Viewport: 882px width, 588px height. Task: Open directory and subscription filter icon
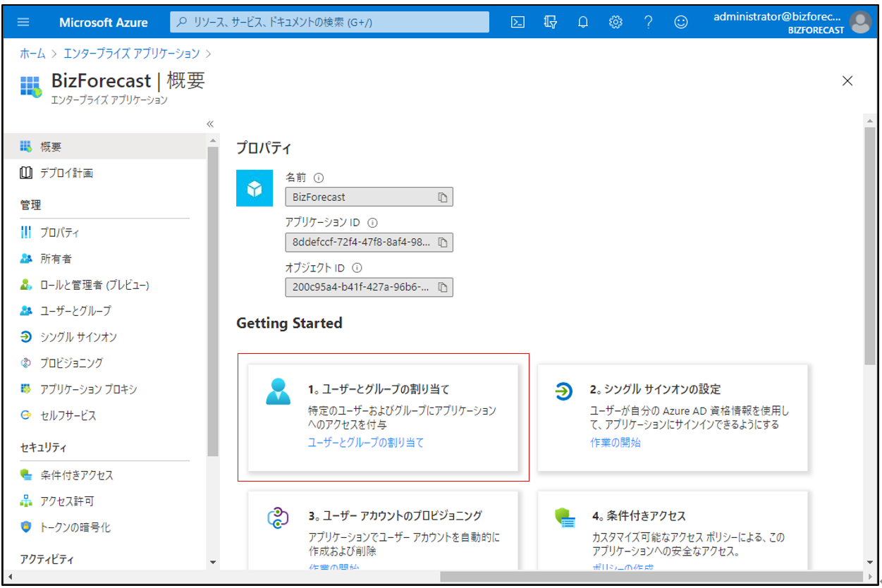551,22
